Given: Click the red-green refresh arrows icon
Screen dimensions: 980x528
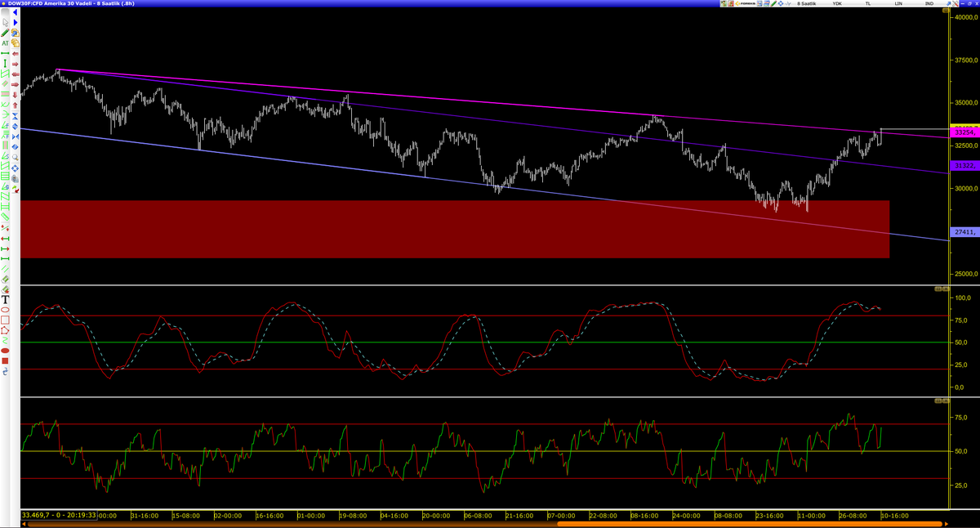Looking at the screenshot, I should click(16, 190).
